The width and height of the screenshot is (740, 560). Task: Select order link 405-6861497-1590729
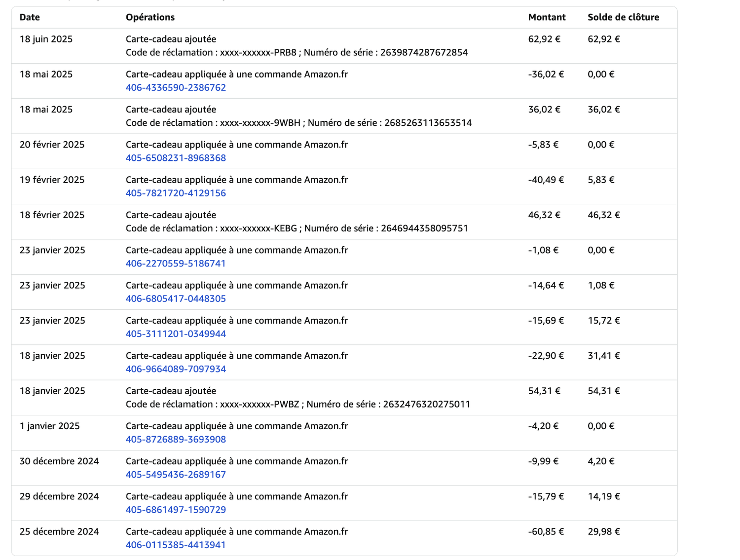[176, 510]
